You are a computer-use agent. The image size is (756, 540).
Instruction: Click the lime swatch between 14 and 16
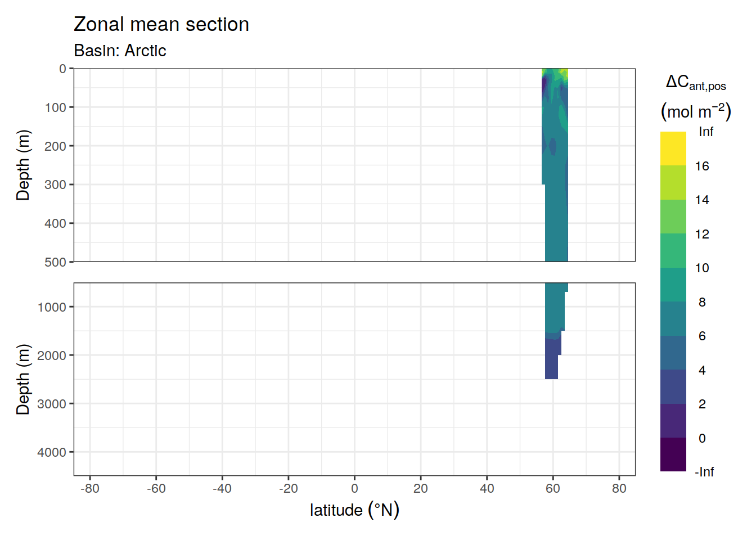coord(673,183)
